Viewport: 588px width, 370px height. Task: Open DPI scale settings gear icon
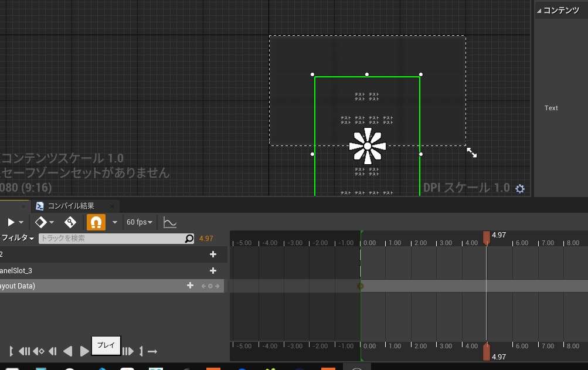(x=520, y=189)
